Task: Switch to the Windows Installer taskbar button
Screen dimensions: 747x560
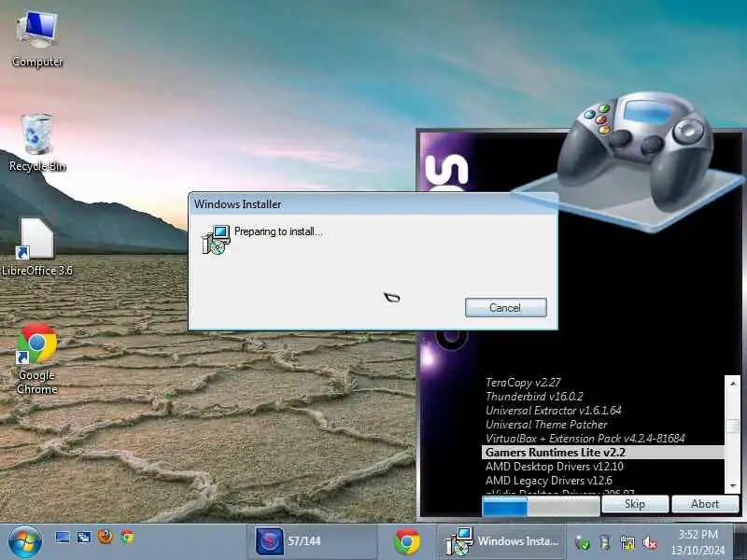Action: click(501, 541)
